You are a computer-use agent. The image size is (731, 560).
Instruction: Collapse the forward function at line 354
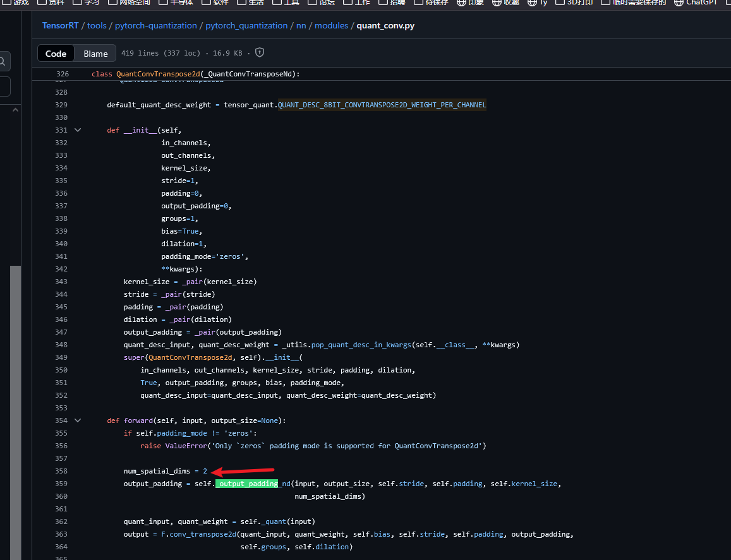(78, 420)
